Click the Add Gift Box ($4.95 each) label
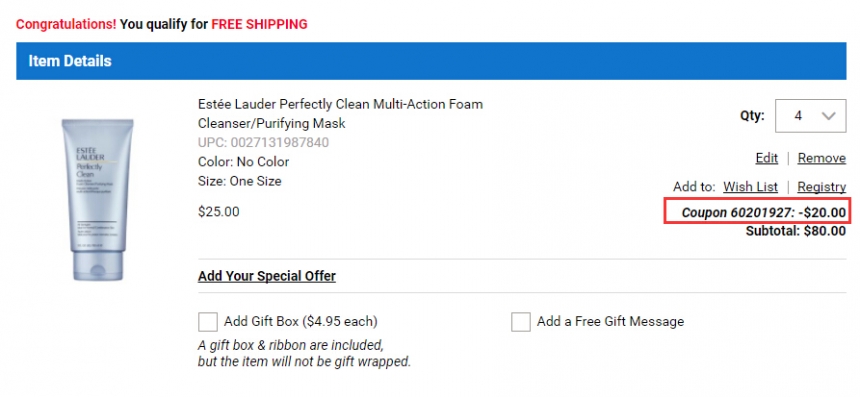The height and width of the screenshot is (397, 860). pyautogui.click(x=301, y=321)
